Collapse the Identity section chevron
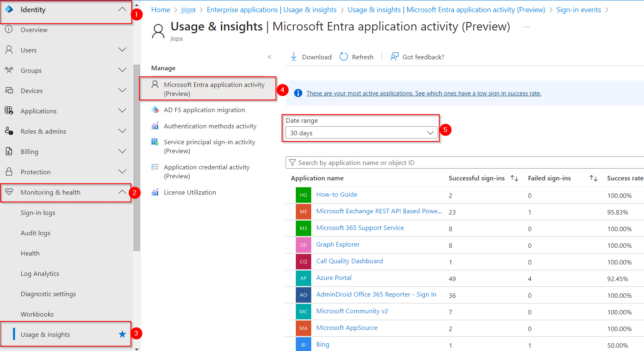This screenshot has width=644, height=351. [122, 9]
